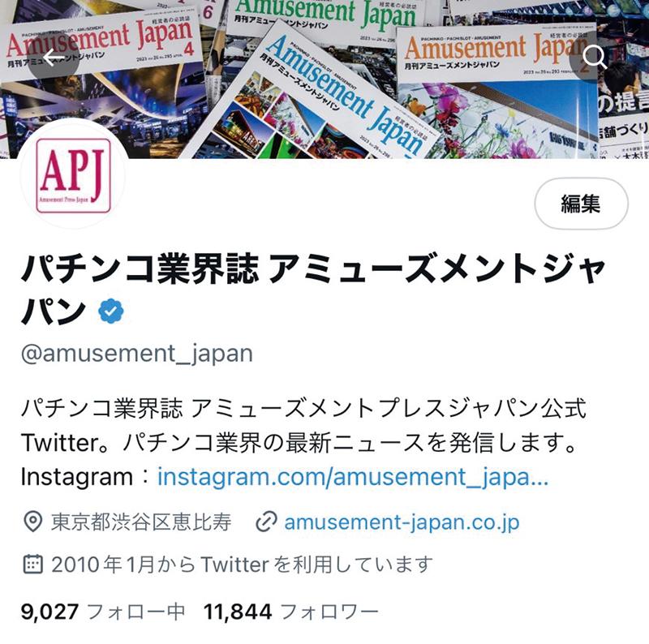Click the 東京都渋谷区恵比寿 location text
This screenshot has width=649, height=644.
coord(141,522)
